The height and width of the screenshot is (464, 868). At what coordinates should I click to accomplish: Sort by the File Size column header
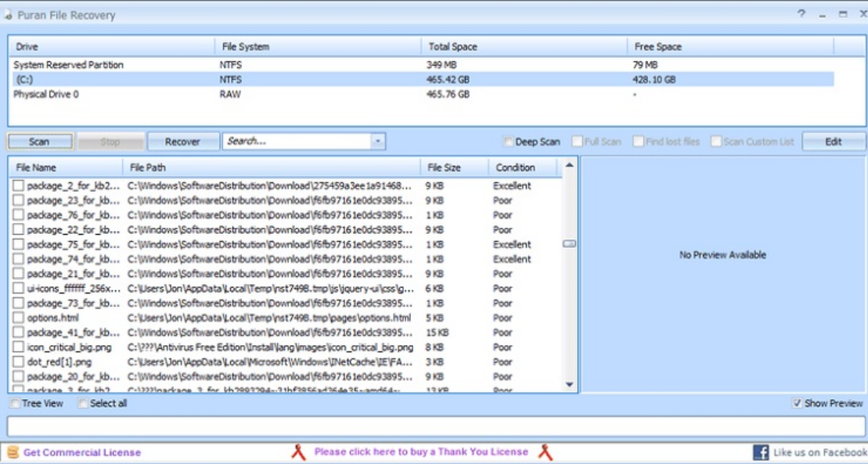pyautogui.click(x=445, y=167)
